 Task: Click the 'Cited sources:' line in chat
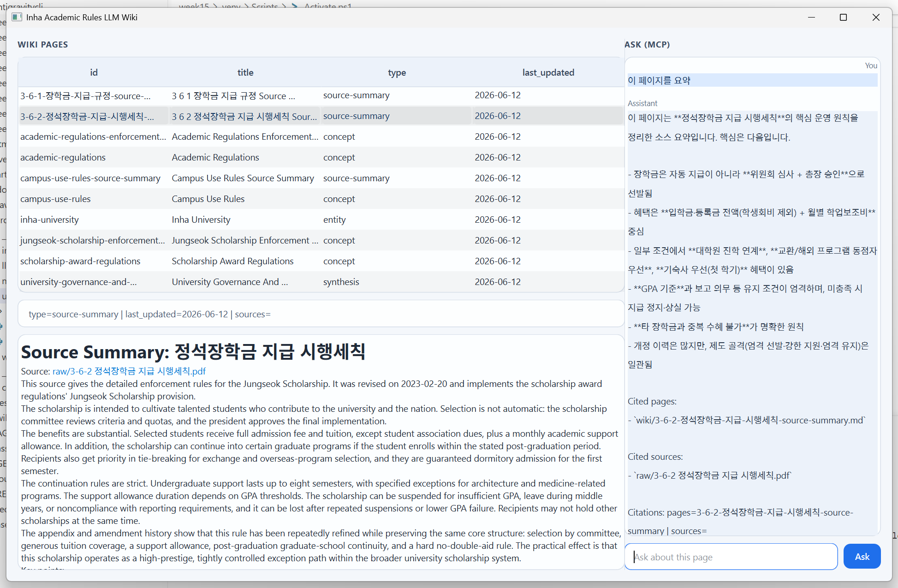(x=655, y=457)
